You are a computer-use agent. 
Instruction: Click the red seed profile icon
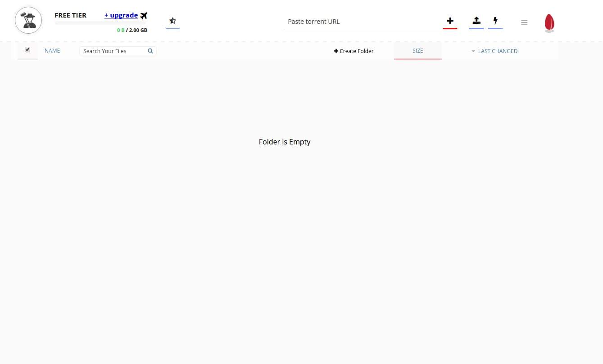pos(549,23)
